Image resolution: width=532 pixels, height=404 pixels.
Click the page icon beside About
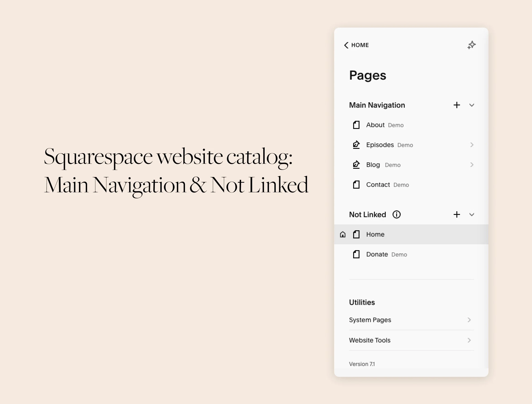[x=356, y=125]
